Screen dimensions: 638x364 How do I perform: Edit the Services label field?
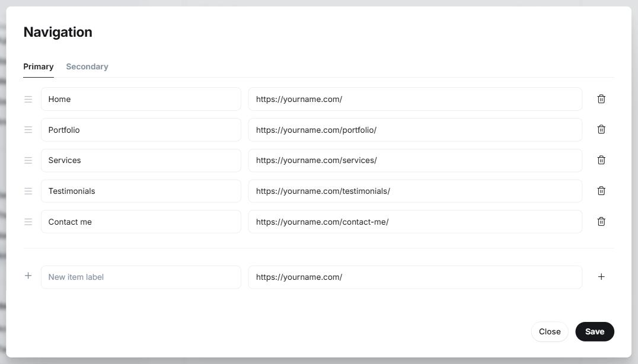pyautogui.click(x=141, y=160)
